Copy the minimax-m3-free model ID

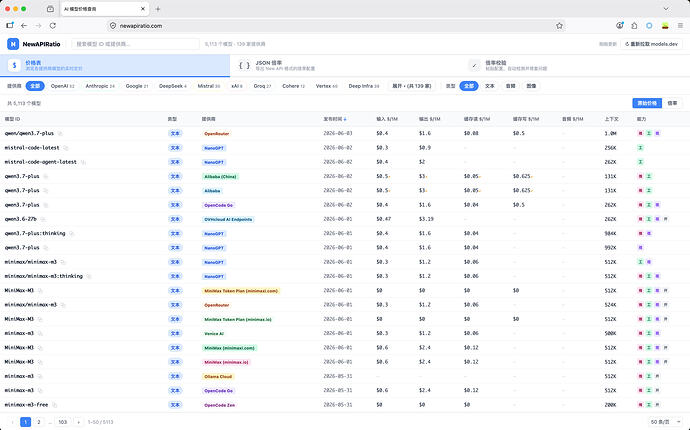pyautogui.click(x=55, y=405)
